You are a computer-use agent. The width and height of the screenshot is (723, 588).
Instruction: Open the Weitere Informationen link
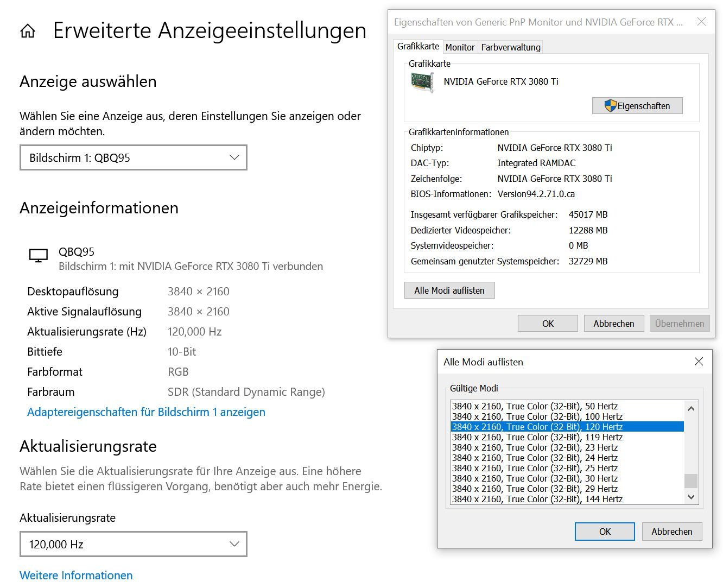76,576
